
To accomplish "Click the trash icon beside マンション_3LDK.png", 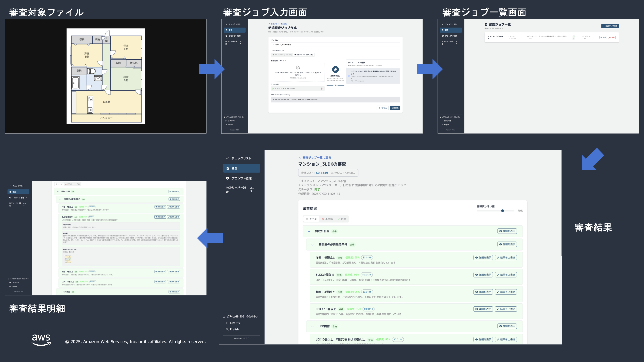I will point(322,88).
